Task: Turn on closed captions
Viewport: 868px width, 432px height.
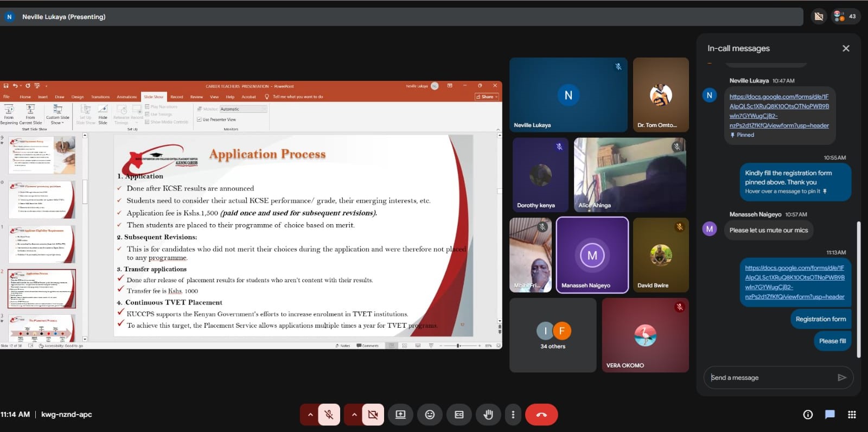Action: pyautogui.click(x=459, y=415)
